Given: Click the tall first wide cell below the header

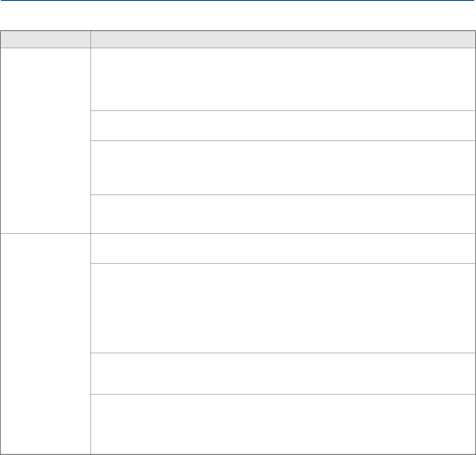Looking at the screenshot, I should click(x=283, y=79).
